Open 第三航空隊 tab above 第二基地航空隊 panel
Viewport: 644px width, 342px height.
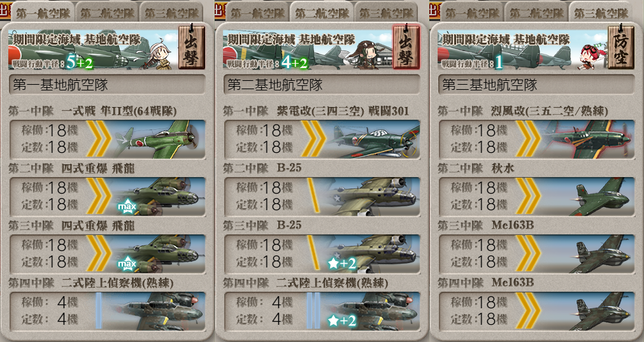click(387, 12)
